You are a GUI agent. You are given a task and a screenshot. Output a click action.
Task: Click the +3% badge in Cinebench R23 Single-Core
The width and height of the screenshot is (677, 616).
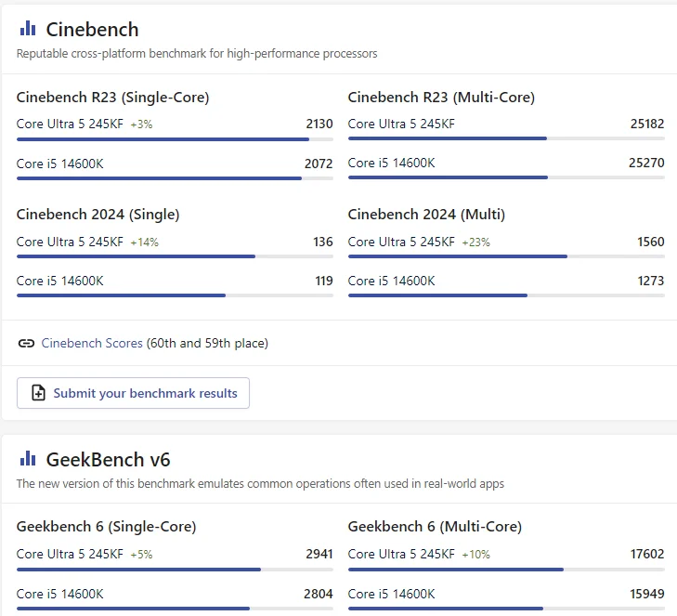(x=141, y=125)
